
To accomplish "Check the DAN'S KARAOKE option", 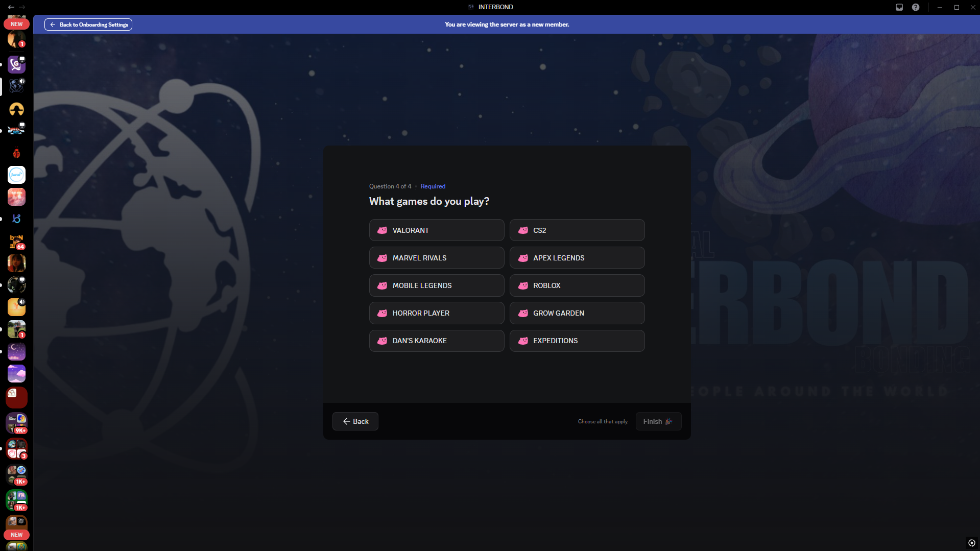I will click(x=437, y=341).
